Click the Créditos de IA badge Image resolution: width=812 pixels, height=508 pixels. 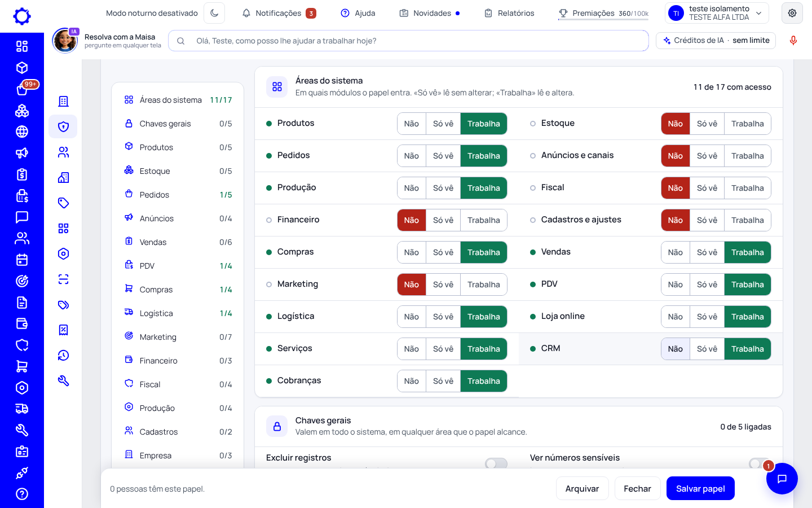click(716, 41)
